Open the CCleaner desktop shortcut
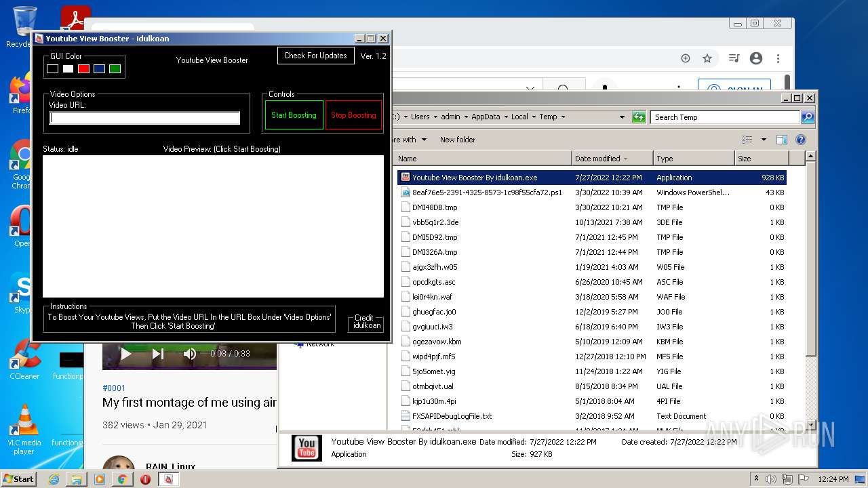Viewport: 868px width, 488px height. point(24,359)
